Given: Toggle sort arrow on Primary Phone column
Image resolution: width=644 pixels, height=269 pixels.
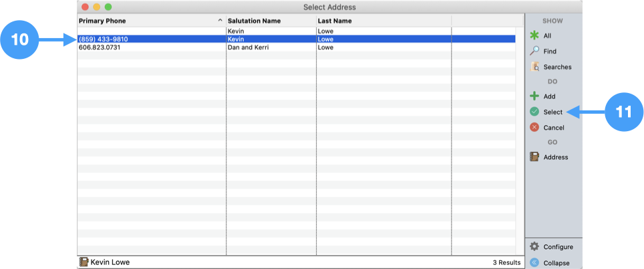Looking at the screenshot, I should coord(220,21).
